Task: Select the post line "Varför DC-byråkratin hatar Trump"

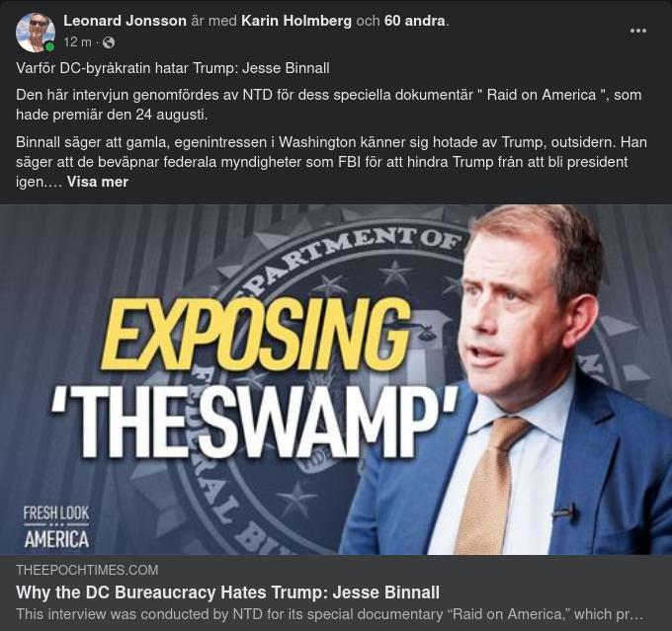Action: click(x=173, y=68)
